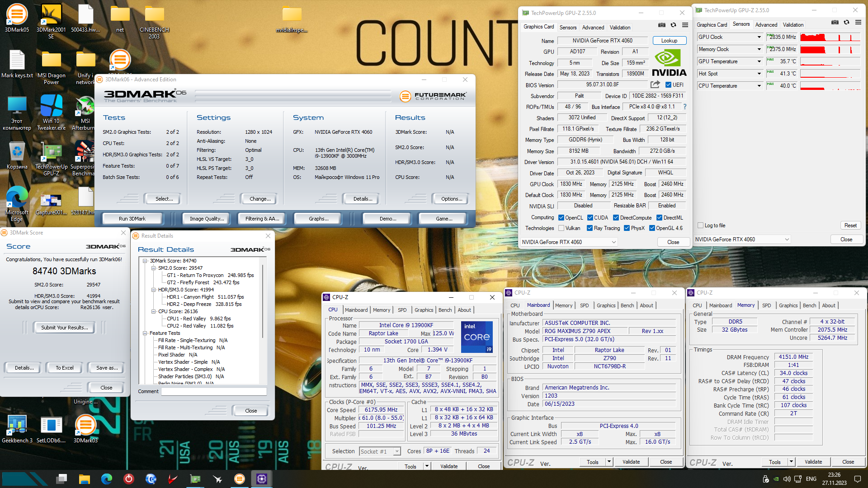The width and height of the screenshot is (868, 488).
Task: Open nvidiaInspector desktop folder
Action: pyautogui.click(x=292, y=18)
